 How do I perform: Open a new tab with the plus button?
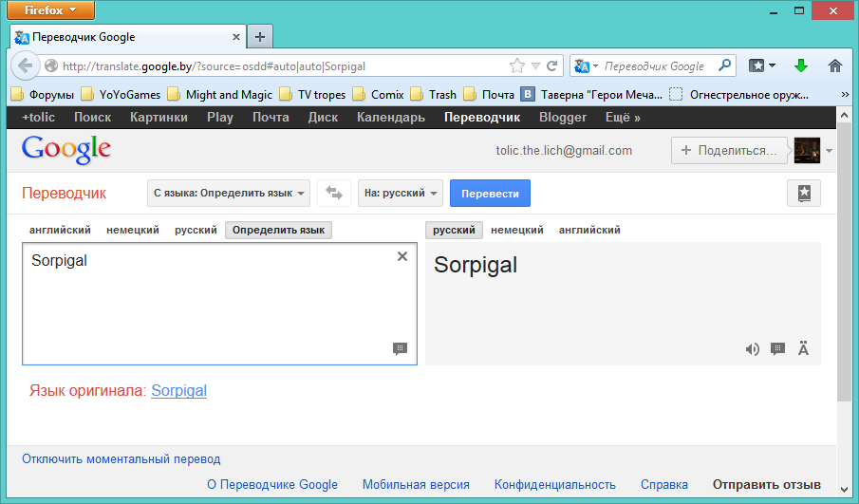pyautogui.click(x=260, y=37)
